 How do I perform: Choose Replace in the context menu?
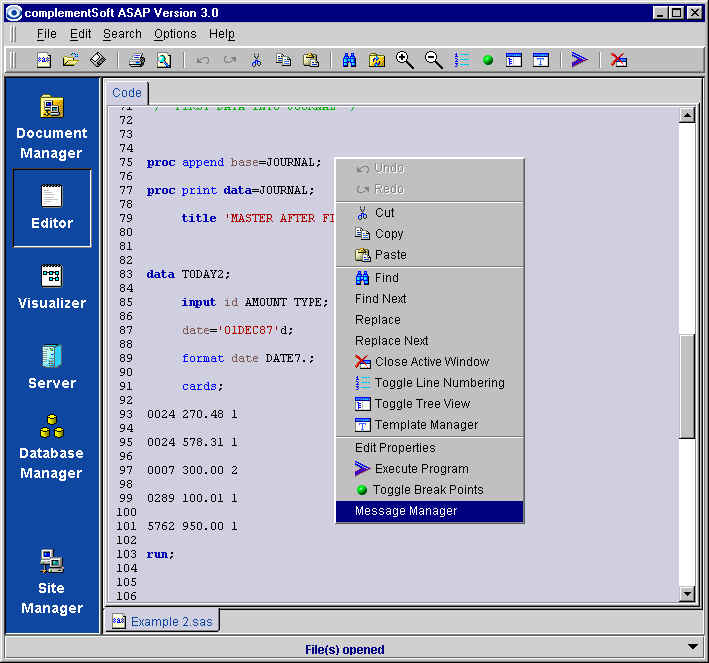point(430,320)
